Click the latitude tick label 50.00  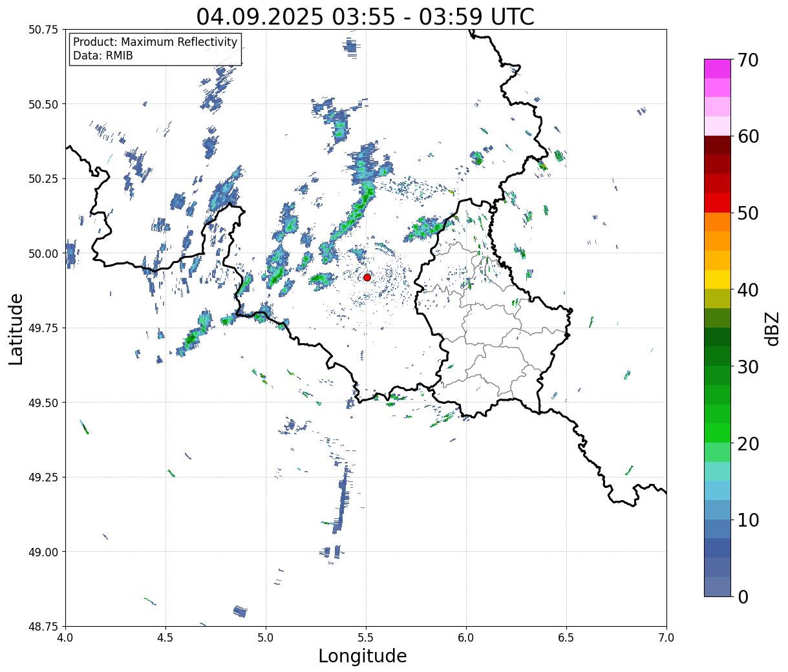[x=43, y=253]
